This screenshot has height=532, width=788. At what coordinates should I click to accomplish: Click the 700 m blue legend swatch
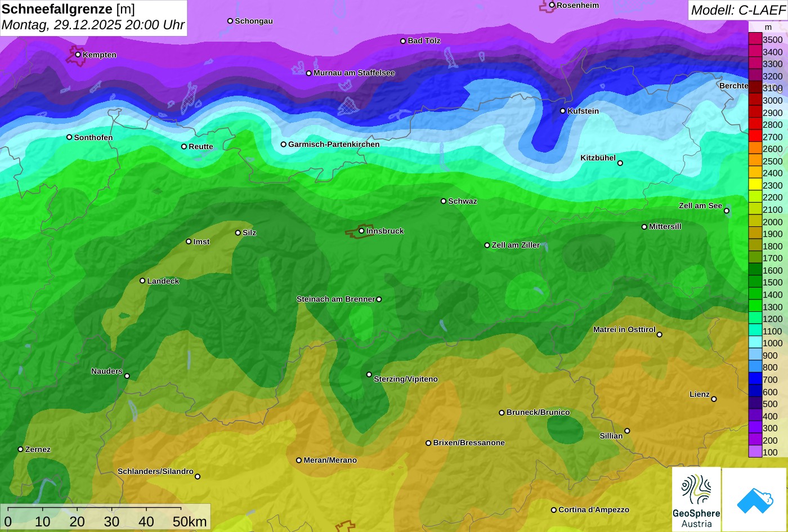(755, 379)
